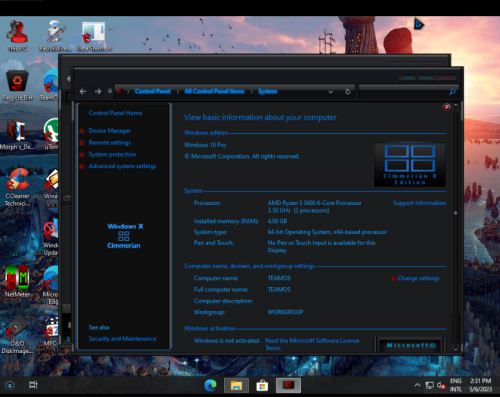This screenshot has height=397, width=500.
Task: Click the Cortana circle on taskbar
Action: (x=10, y=386)
